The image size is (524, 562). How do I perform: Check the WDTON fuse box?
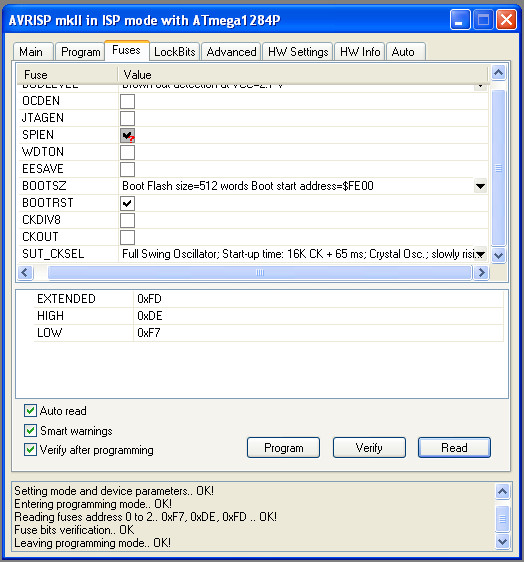[127, 152]
